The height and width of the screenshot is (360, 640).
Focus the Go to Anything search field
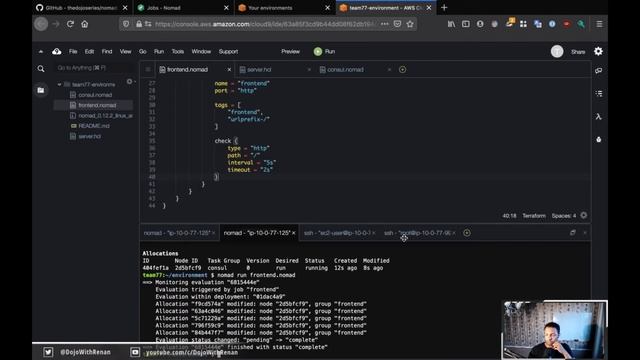(x=95, y=68)
